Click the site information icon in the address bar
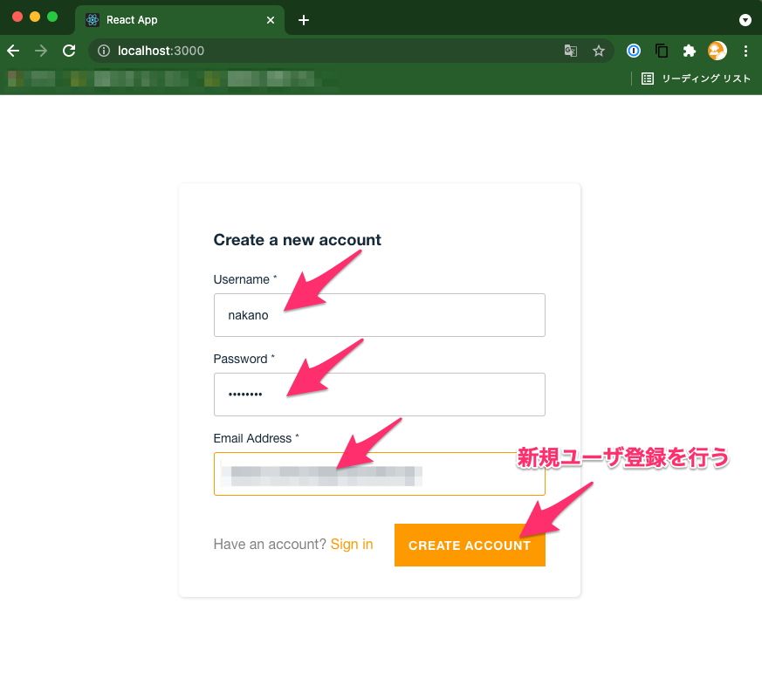The width and height of the screenshot is (762, 700). point(103,51)
